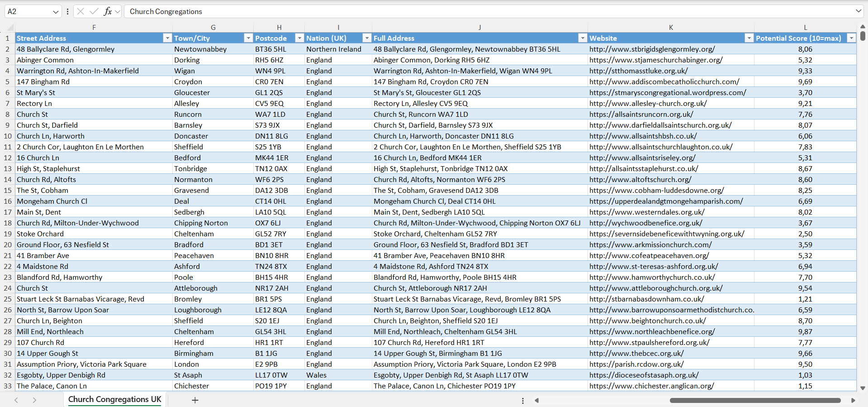Screen dimensions: 868x407
Task: Select cell with Northern Ireland
Action: 338,49
